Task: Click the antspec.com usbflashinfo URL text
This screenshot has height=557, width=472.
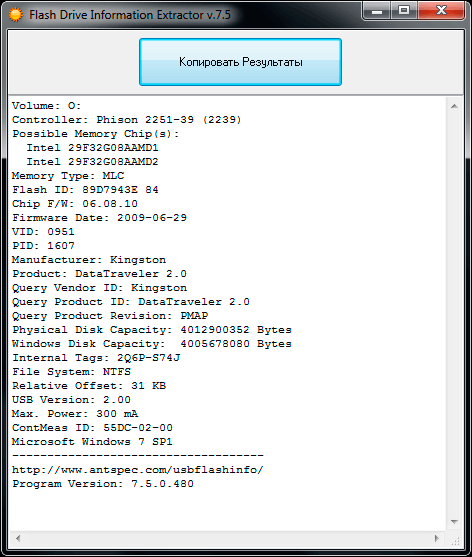Action: tap(137, 470)
